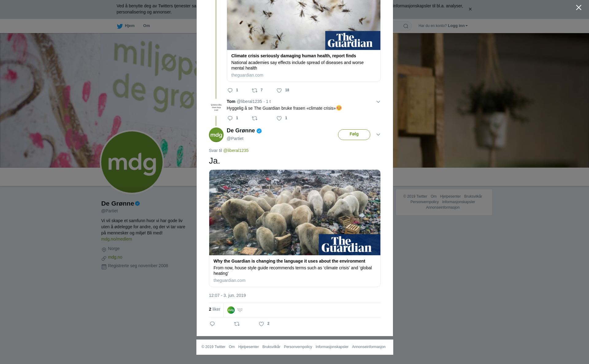The height and width of the screenshot is (364, 589).
Task: Open the Logg inn dropdown
Action: [x=458, y=26]
